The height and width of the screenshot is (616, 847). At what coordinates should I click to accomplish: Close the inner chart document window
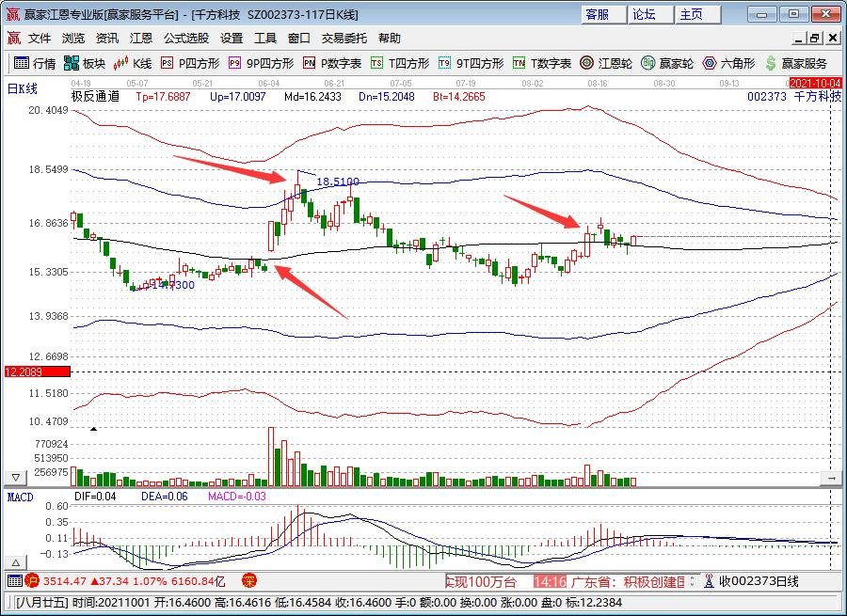click(x=833, y=39)
